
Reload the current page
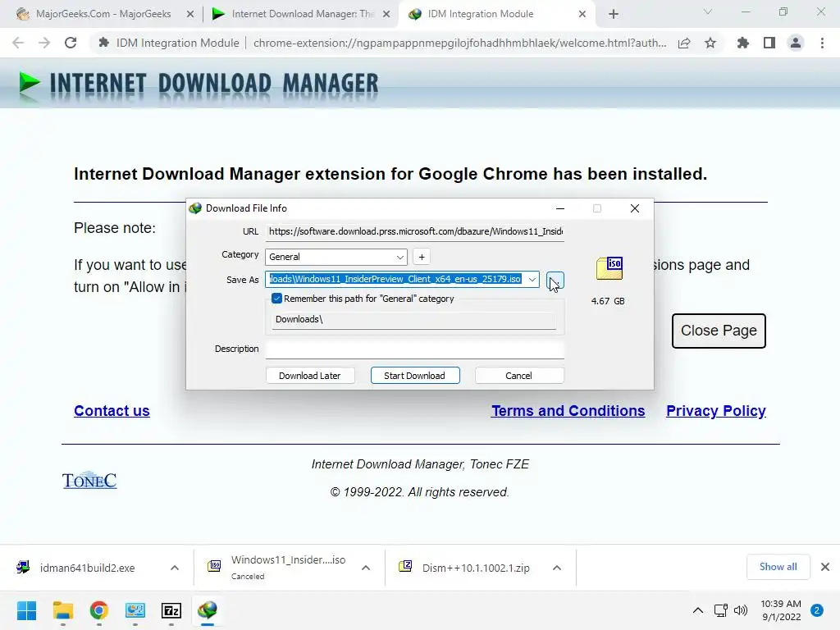click(x=71, y=43)
